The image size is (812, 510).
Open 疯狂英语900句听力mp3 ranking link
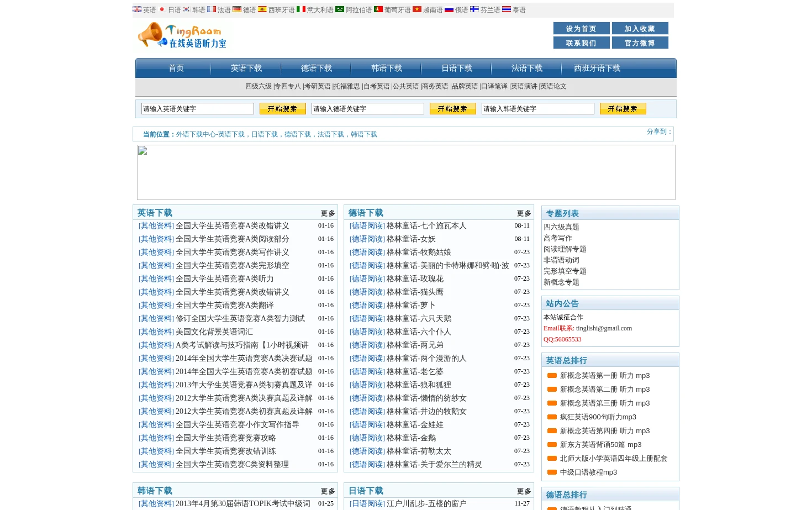(598, 417)
